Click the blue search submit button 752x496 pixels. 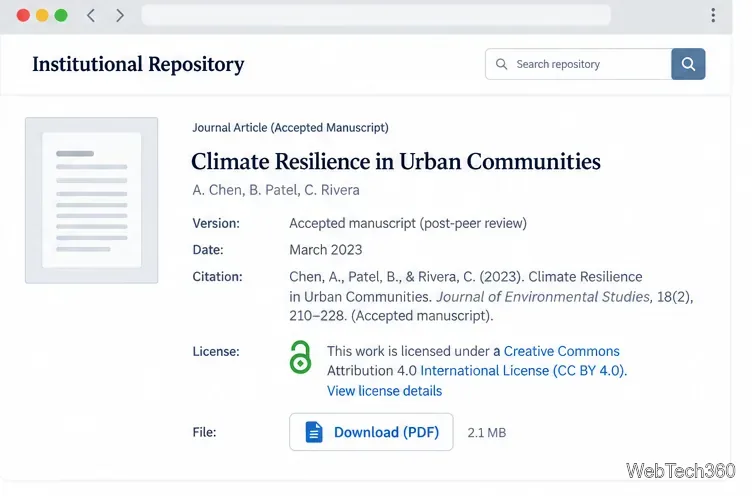point(688,64)
